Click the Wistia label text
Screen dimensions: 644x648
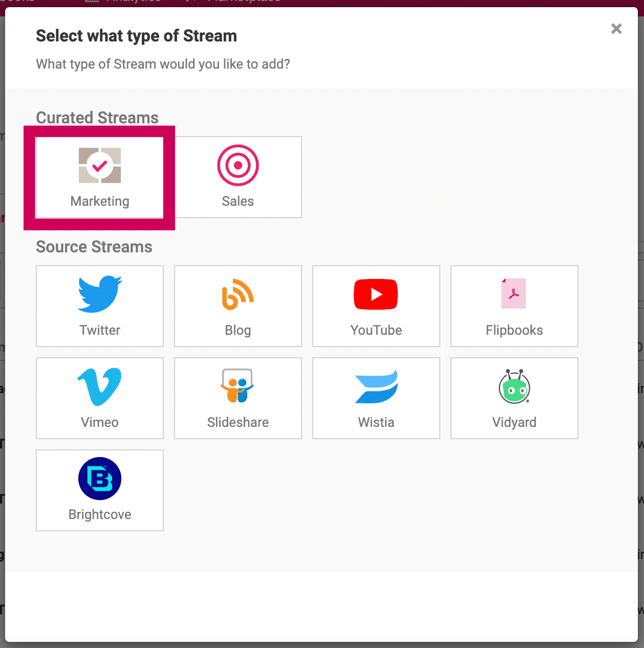tap(376, 422)
